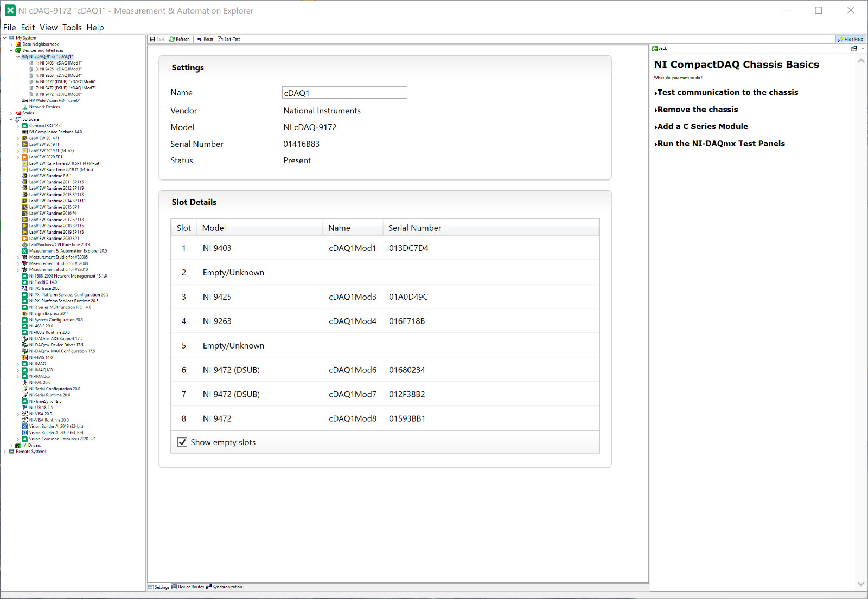Screen dimensions: 868x599
Task: Click the Name field containing cDAQ1
Action: [344, 93]
